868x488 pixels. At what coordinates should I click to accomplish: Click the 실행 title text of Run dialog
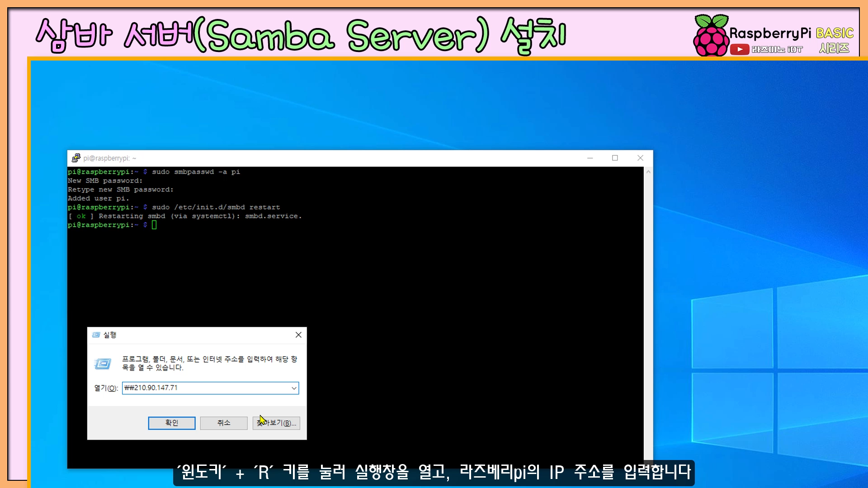[x=110, y=335]
